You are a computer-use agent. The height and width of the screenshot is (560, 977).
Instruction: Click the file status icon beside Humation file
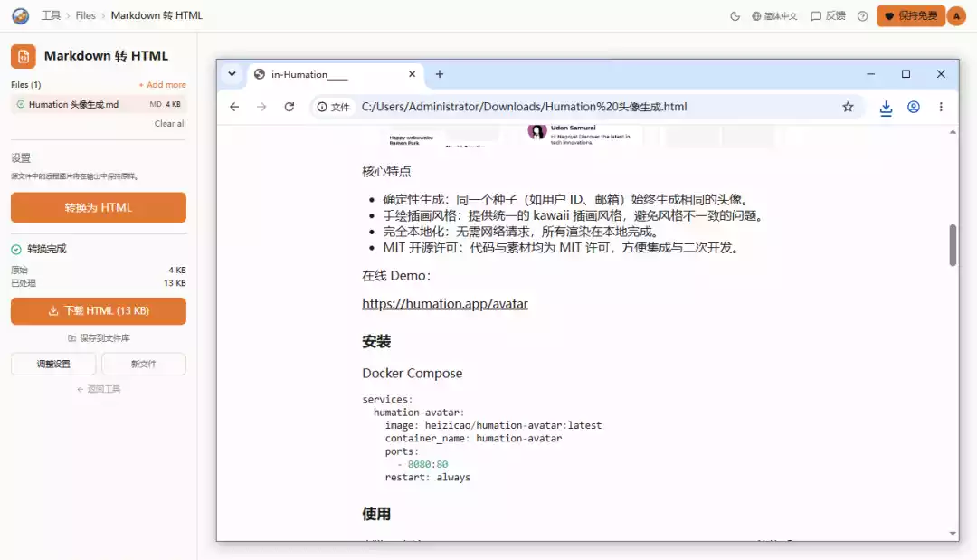21,105
